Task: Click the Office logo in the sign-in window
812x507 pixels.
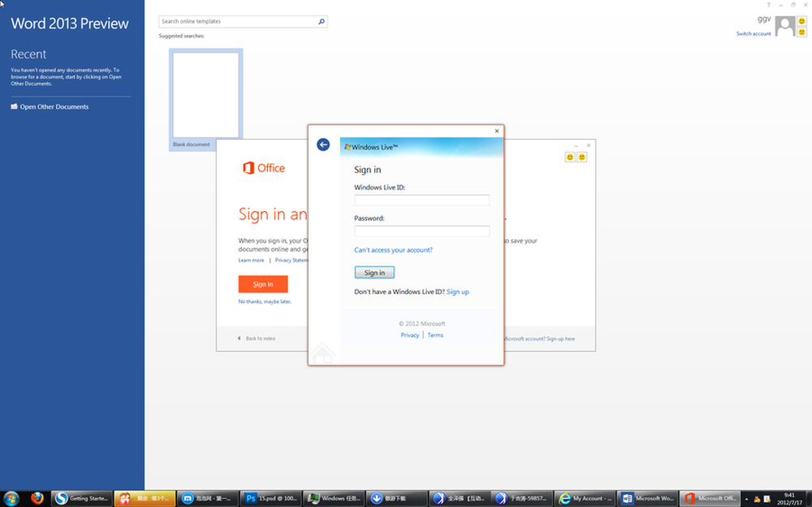Action: click(264, 168)
